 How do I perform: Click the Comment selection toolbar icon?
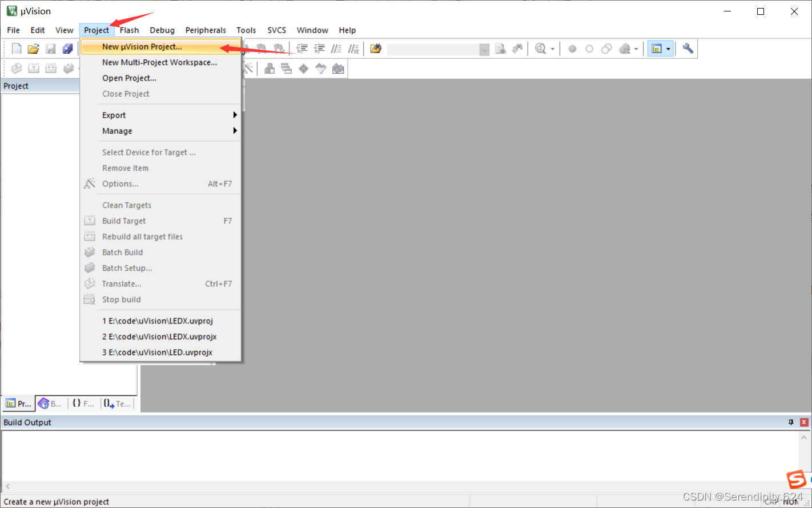tap(336, 49)
